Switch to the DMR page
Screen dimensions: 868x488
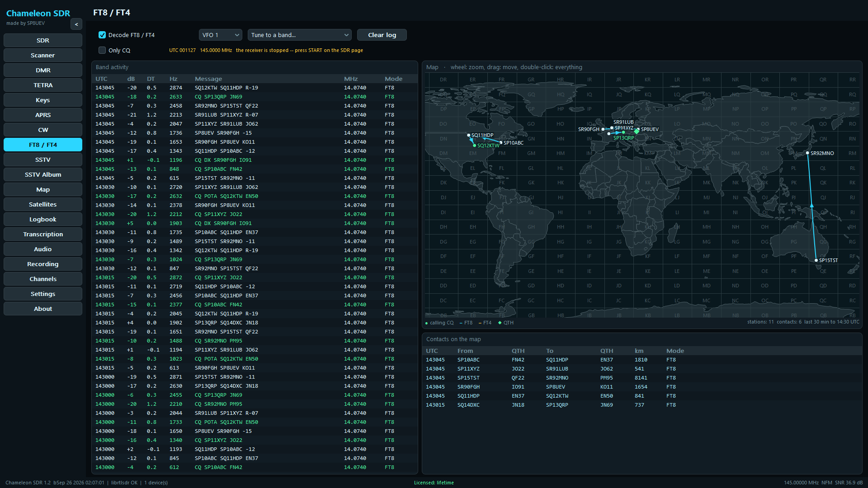pyautogui.click(x=43, y=70)
